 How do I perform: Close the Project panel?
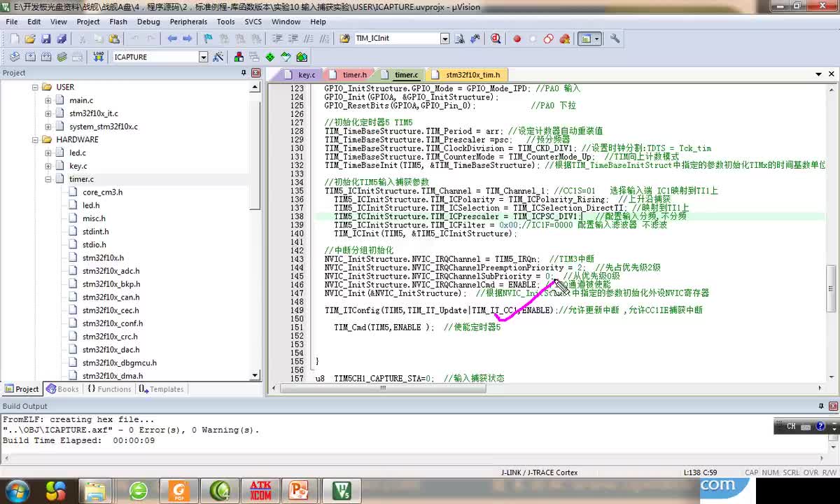click(255, 73)
